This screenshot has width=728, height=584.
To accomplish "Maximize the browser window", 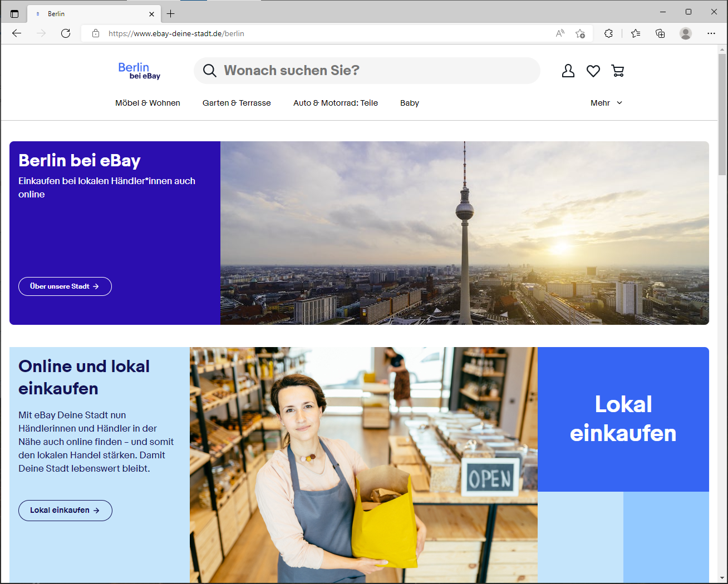I will pos(688,12).
